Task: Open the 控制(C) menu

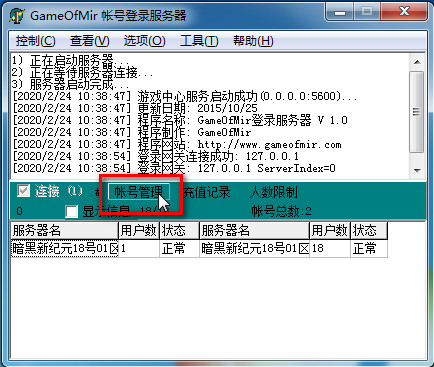Action: [35, 41]
